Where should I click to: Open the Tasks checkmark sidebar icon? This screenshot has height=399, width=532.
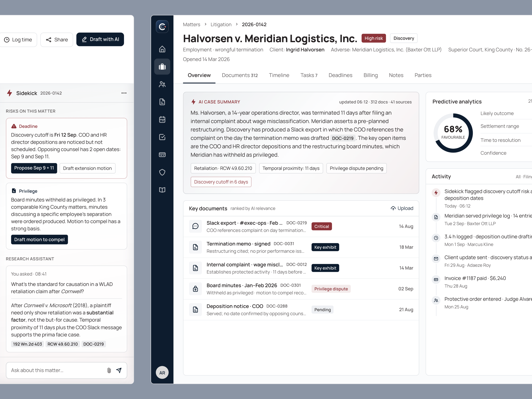click(162, 137)
